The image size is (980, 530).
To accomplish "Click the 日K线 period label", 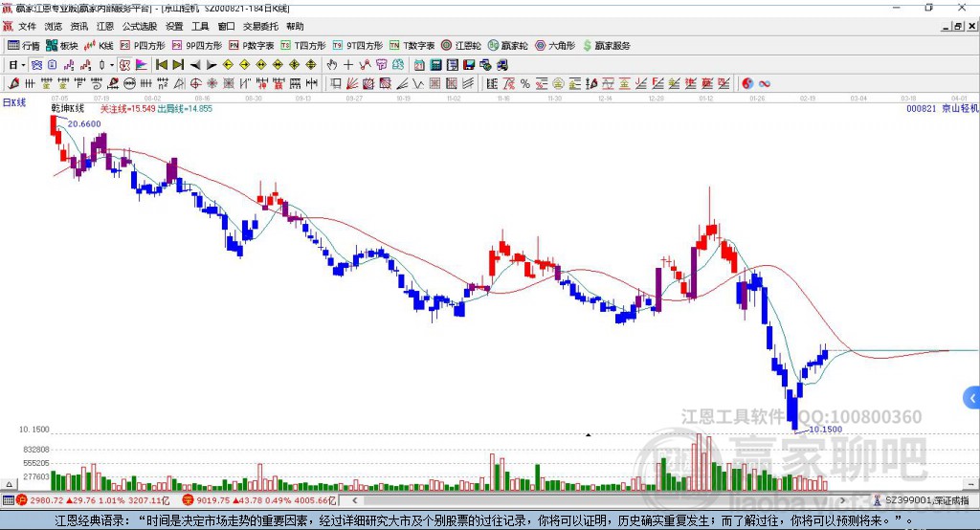I will pyautogui.click(x=14, y=102).
